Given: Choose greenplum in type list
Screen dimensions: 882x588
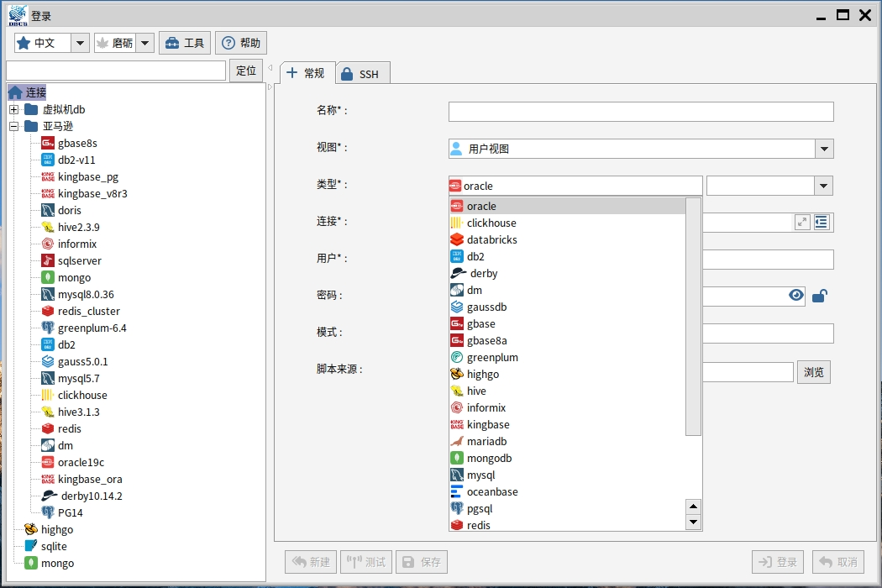Looking at the screenshot, I should coord(568,357).
